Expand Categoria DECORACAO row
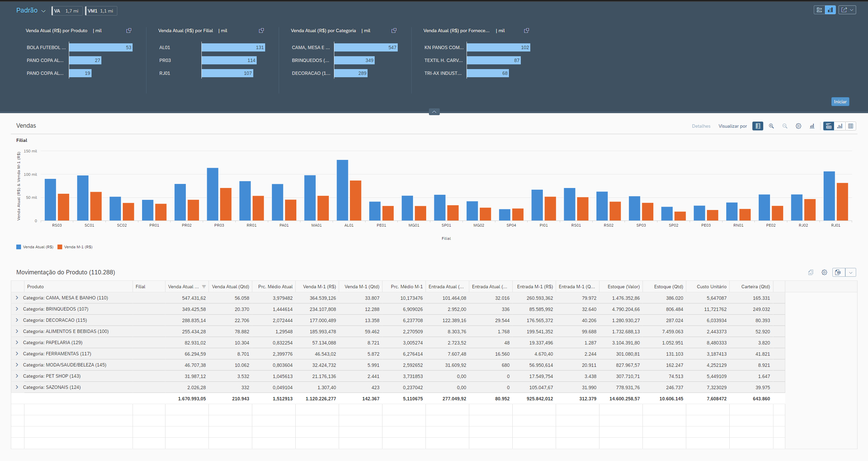Screen dimensions: 868x462 17,320
